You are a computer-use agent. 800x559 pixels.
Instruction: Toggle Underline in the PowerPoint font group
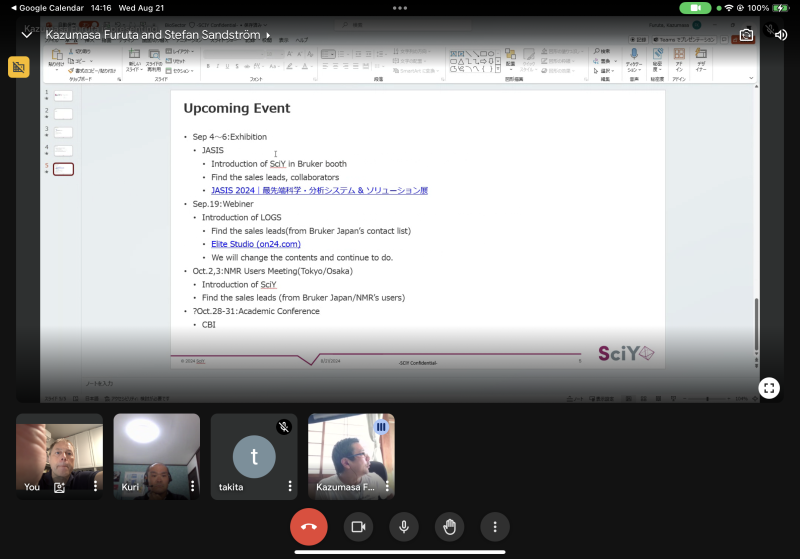coord(228,66)
